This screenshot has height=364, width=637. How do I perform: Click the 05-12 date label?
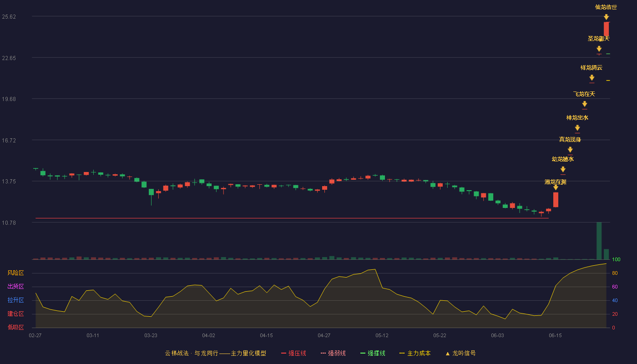(x=382, y=335)
